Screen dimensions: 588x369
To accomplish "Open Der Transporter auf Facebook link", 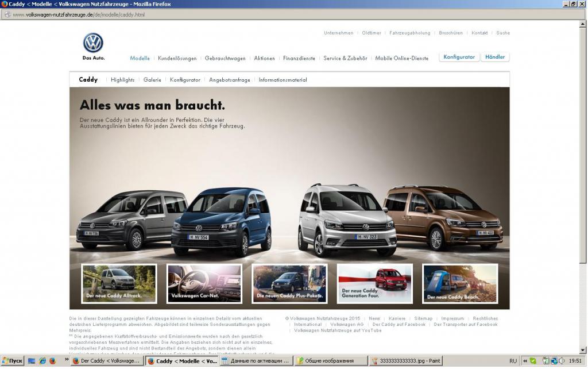I will pos(466,324).
